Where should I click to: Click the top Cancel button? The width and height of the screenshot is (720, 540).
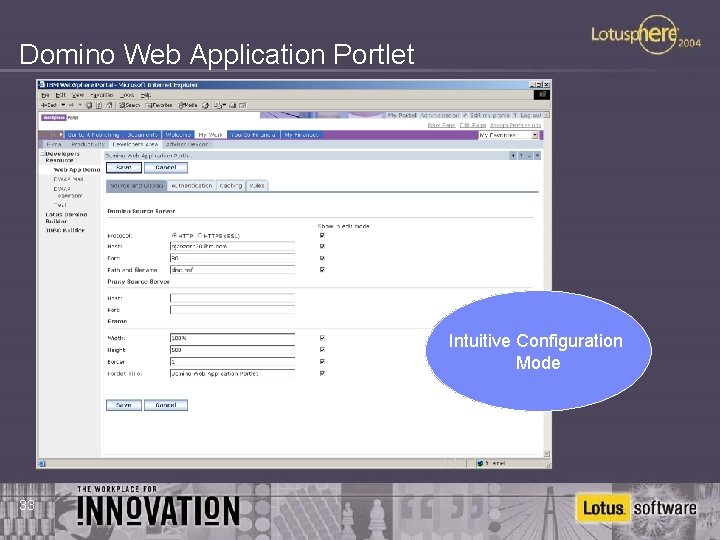pyautogui.click(x=166, y=168)
